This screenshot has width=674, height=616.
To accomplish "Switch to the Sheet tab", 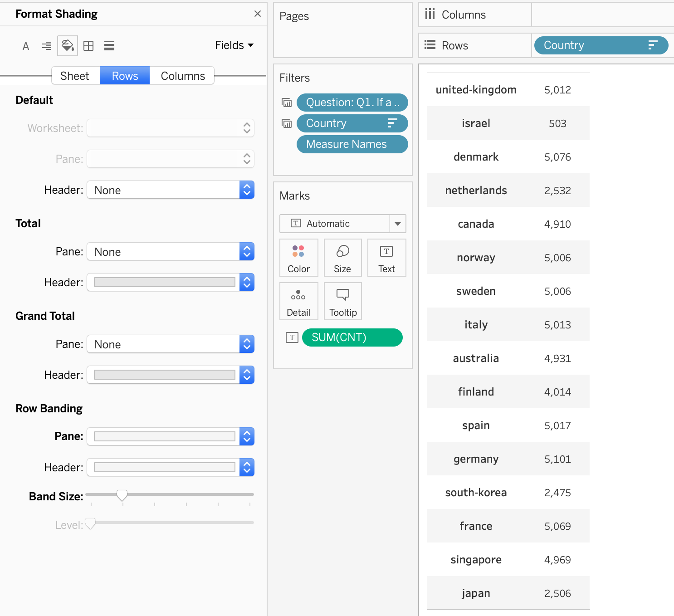I will pos(75,76).
